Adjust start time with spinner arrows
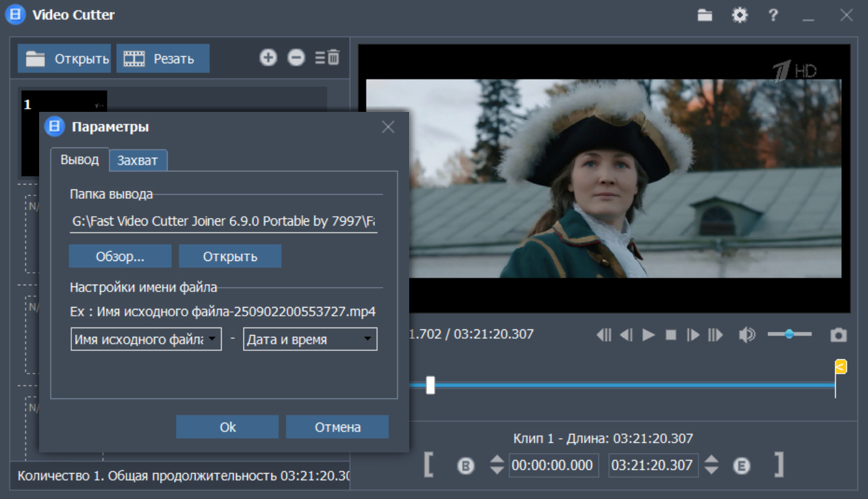Image resolution: width=868 pixels, height=499 pixels. (x=497, y=465)
